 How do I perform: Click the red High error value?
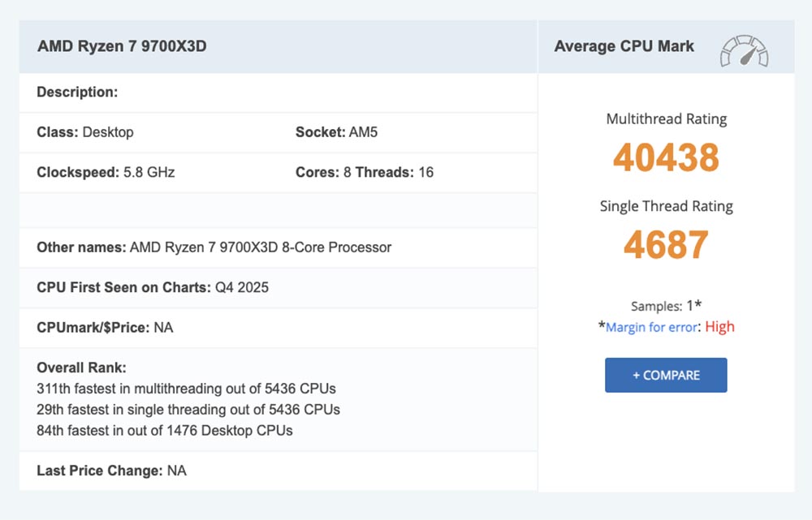pos(719,327)
